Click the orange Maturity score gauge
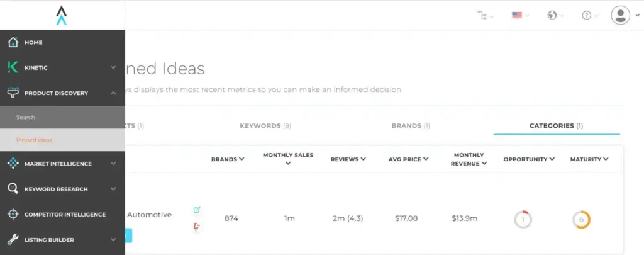 [581, 220]
